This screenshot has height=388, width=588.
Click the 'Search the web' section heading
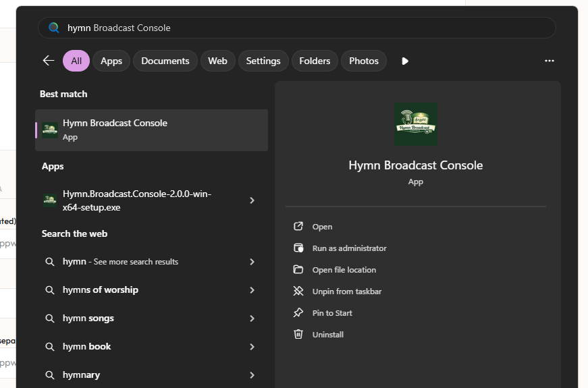pos(74,233)
